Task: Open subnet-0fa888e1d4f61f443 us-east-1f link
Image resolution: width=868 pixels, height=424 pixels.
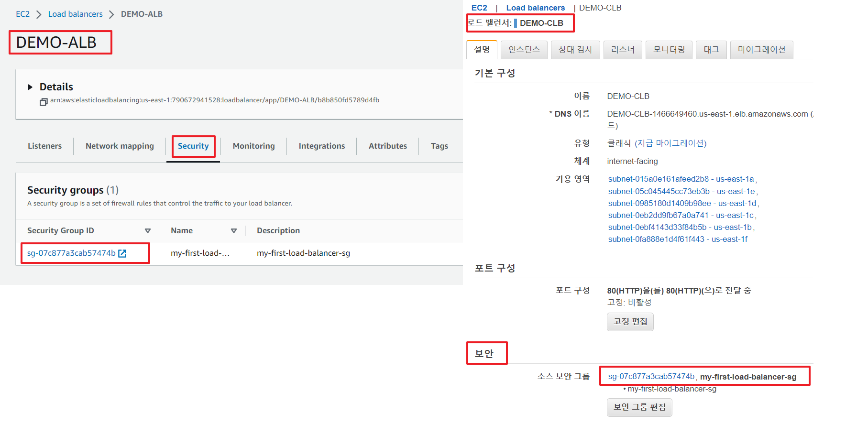Action: (678, 239)
